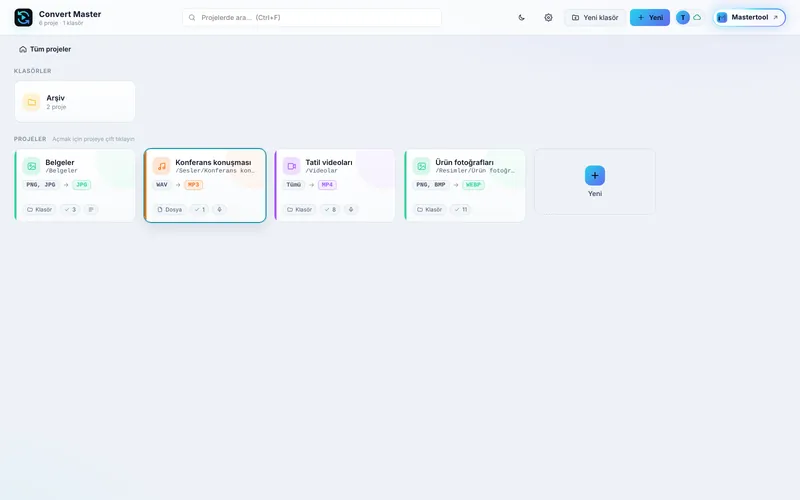Click the WEBP target badge
800x500 pixels.
coord(473,185)
